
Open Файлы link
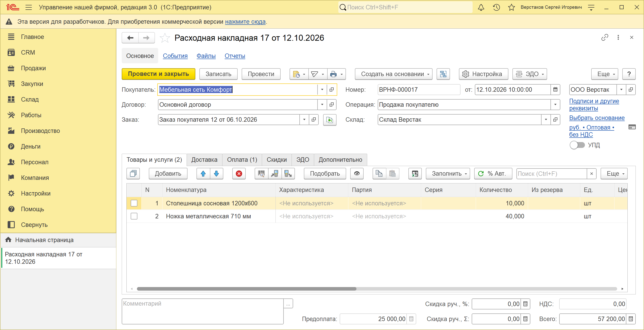coord(206,56)
